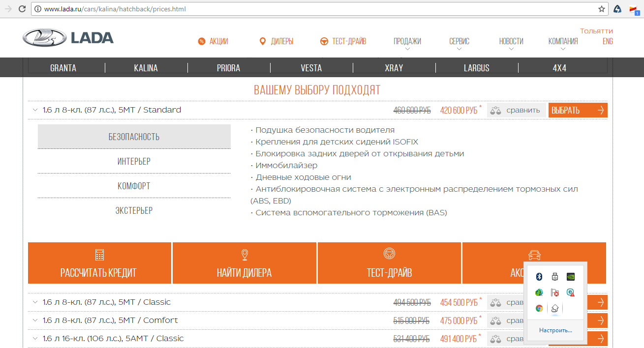The width and height of the screenshot is (644, 348).
Task: Click the orange arrow button in Classic 87 л.с. row
Action: coord(597,302)
